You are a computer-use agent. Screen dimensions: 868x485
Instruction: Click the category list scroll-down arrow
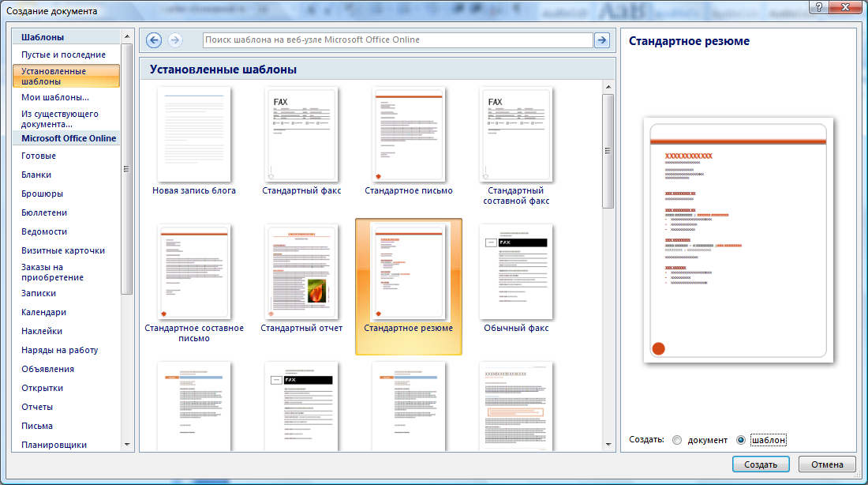pos(127,445)
